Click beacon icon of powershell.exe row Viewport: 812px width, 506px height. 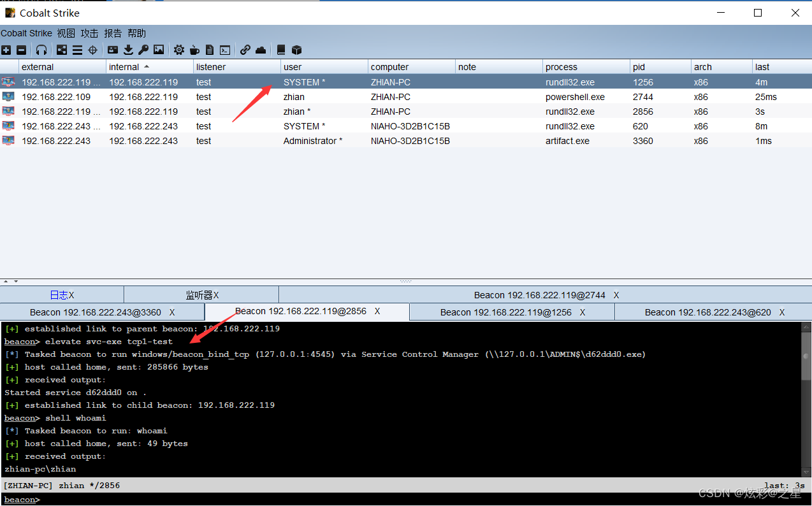[x=8, y=97]
